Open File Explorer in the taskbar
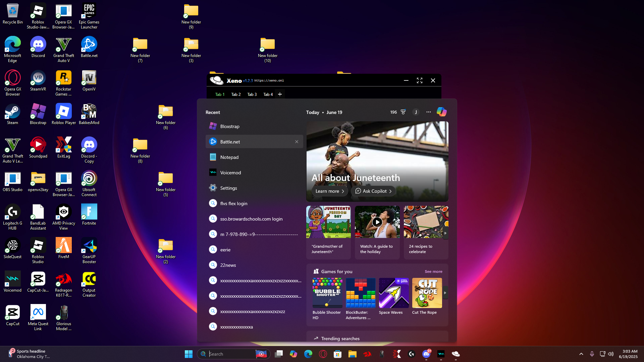This screenshot has height=362, width=644. [x=352, y=354]
